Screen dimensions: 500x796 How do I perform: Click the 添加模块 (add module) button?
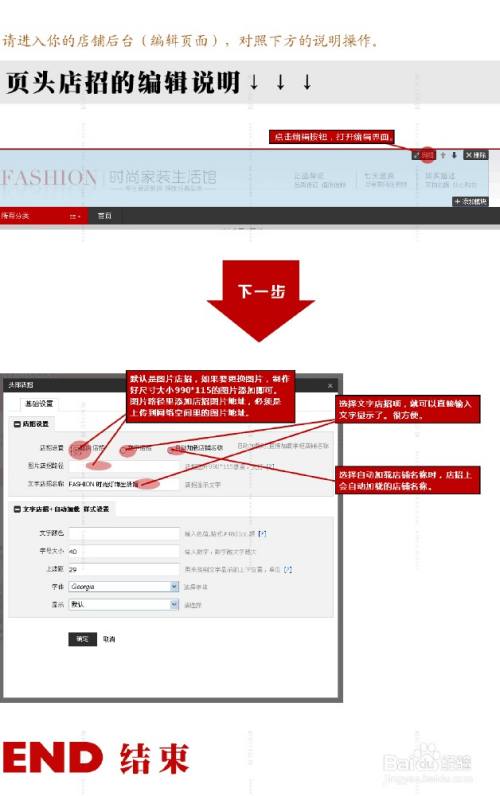[x=471, y=202]
